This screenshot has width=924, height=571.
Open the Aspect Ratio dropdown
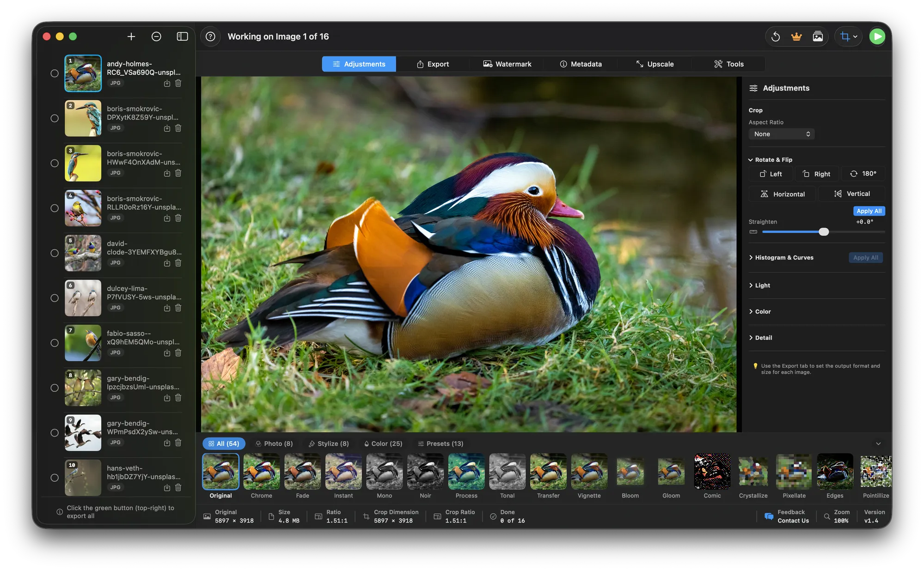tap(782, 134)
